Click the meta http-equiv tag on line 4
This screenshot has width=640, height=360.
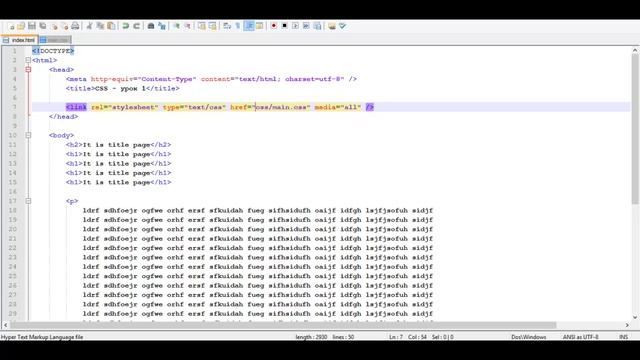pyautogui.click(x=211, y=79)
